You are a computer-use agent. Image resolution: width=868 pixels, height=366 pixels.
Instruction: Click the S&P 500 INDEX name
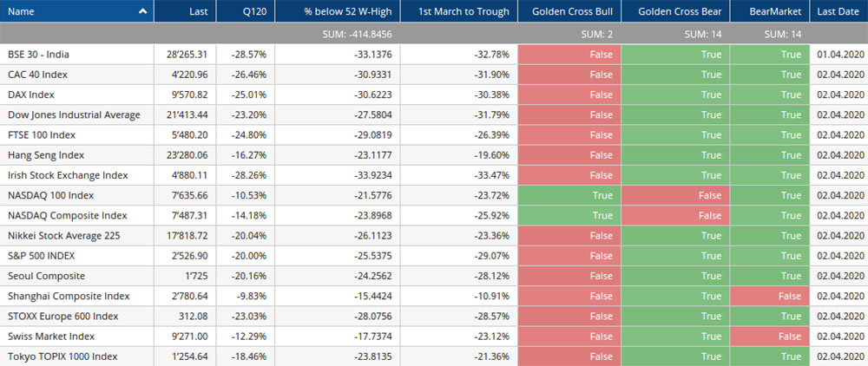pyautogui.click(x=43, y=256)
